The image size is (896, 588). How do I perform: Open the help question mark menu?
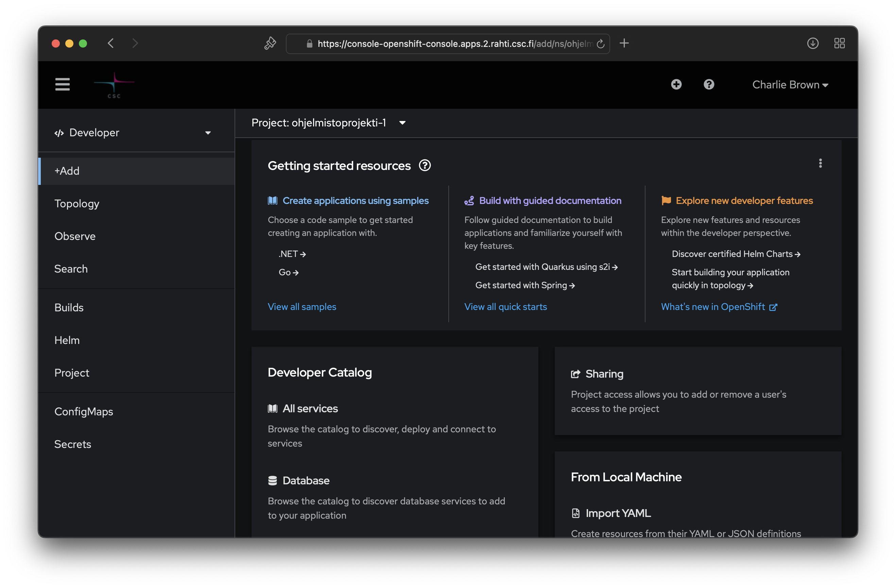point(708,84)
